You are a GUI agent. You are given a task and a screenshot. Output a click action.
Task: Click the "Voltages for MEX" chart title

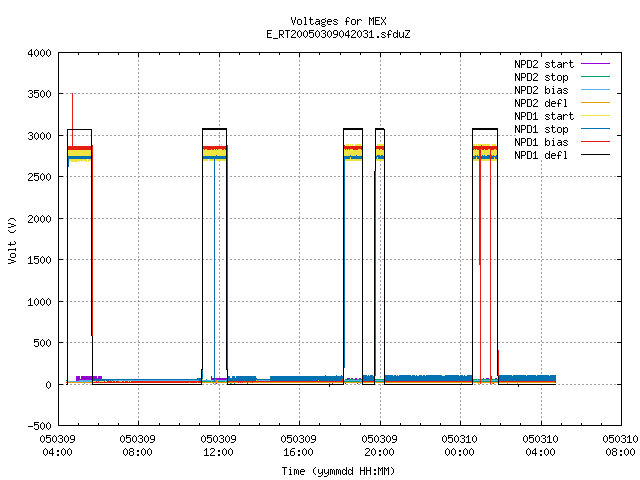click(x=338, y=21)
